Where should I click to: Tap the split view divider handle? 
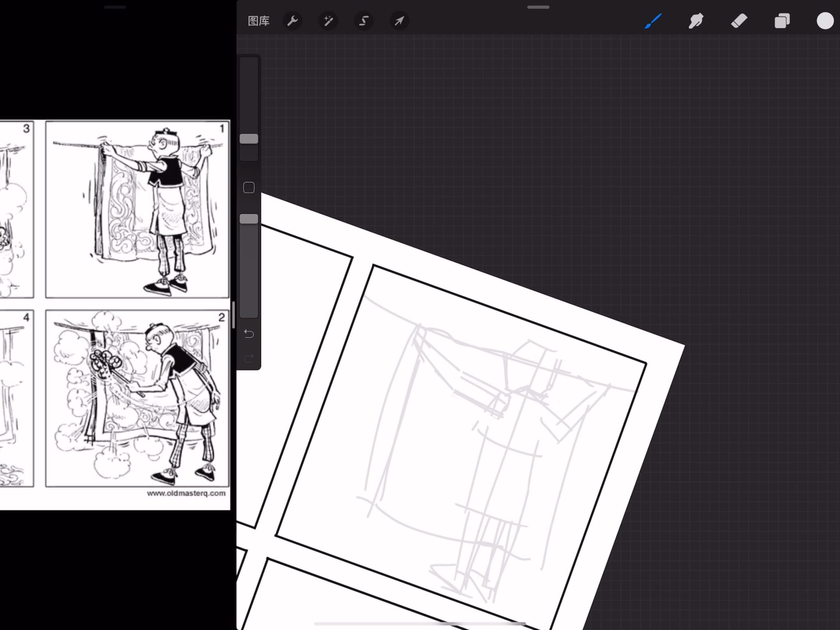click(x=234, y=315)
